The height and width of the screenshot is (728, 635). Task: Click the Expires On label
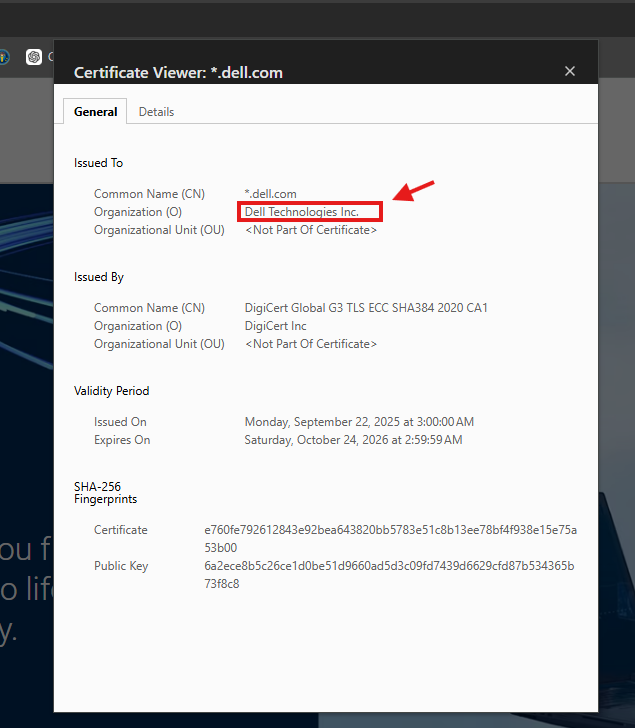click(x=122, y=440)
